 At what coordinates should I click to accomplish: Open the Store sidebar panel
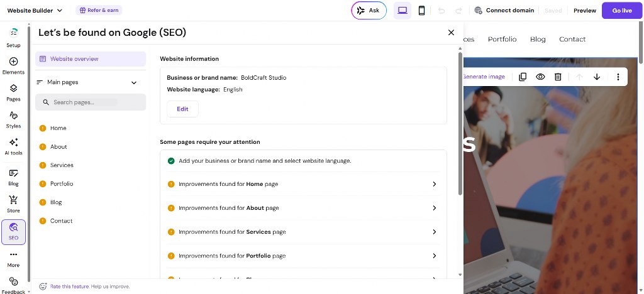[x=13, y=204]
